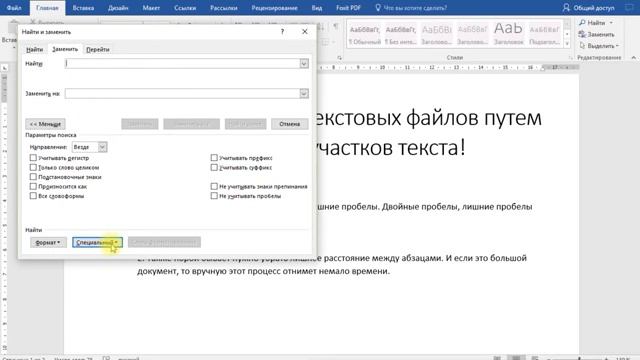Viewport: 640px width, 360px height.
Task: Click text "расстояние между абзацами"
Action: coord(382,258)
